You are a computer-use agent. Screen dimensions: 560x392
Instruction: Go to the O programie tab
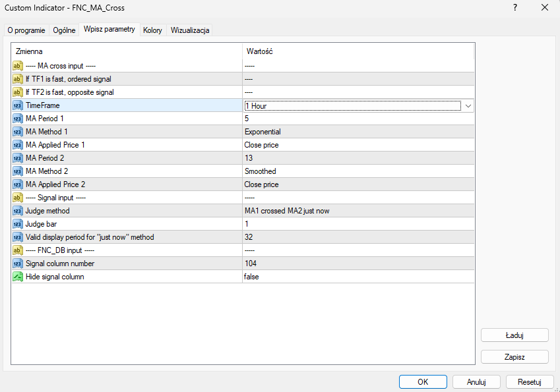pyautogui.click(x=26, y=30)
